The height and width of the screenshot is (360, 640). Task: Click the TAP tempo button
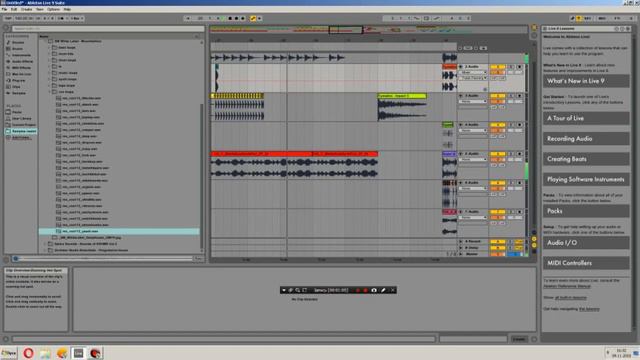(8, 18)
